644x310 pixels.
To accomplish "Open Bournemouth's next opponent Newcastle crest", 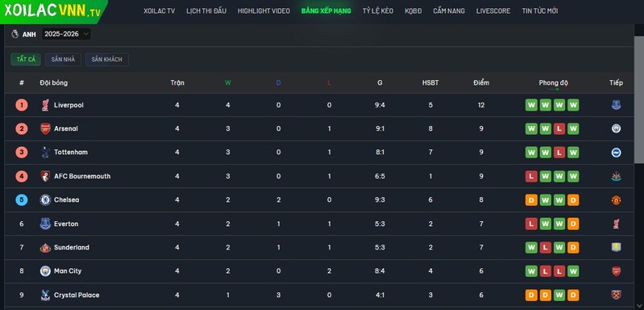I will [616, 176].
